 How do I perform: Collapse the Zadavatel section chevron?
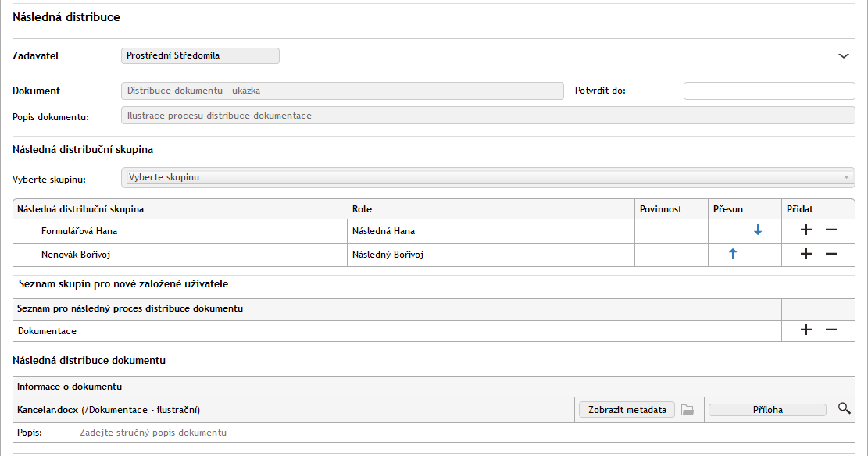click(x=844, y=56)
